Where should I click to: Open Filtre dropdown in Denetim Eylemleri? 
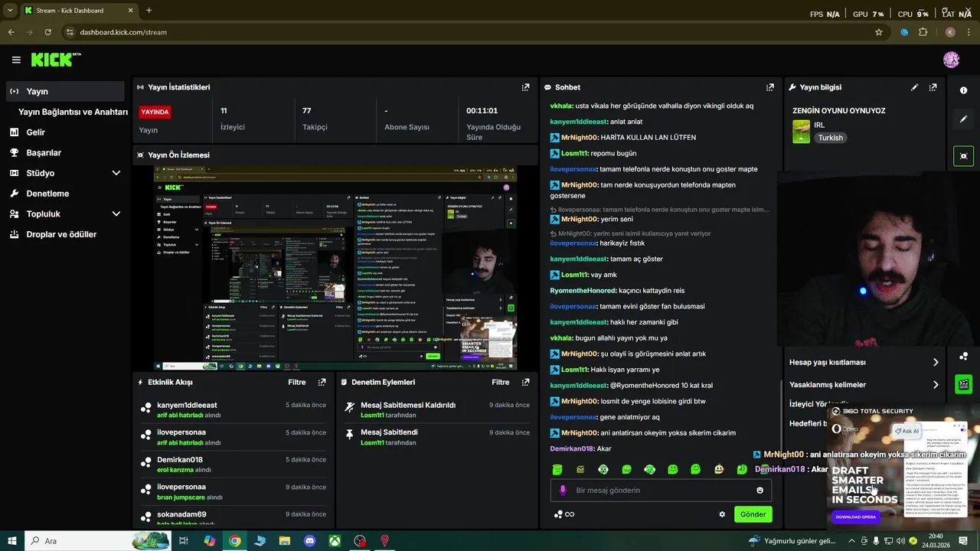coord(500,382)
